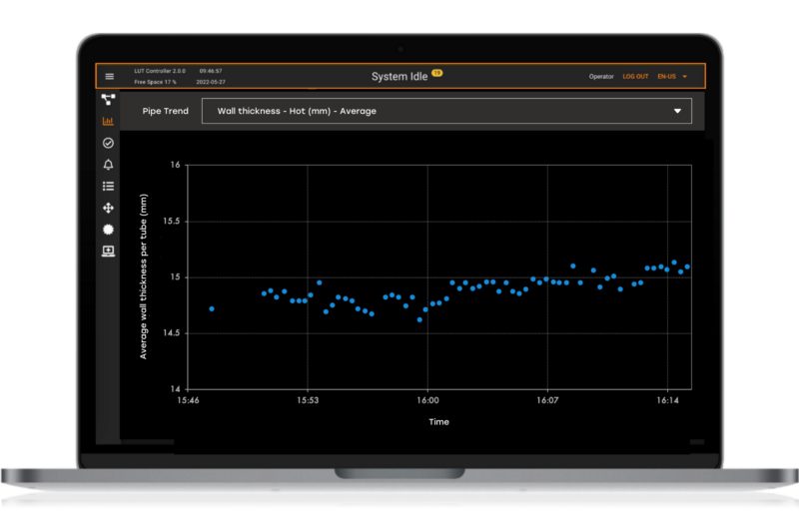Open the gear settings sidebar icon
Viewport: 799px width, 532px height.
point(108,230)
